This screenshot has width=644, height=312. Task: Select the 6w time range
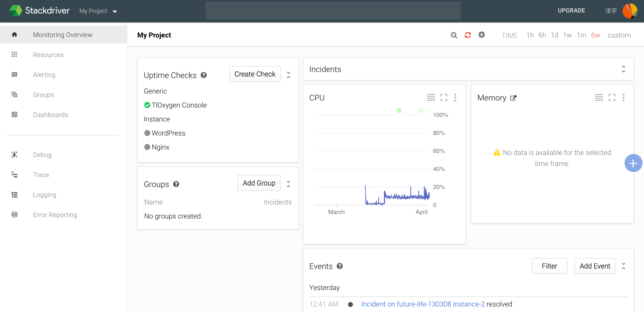click(596, 35)
